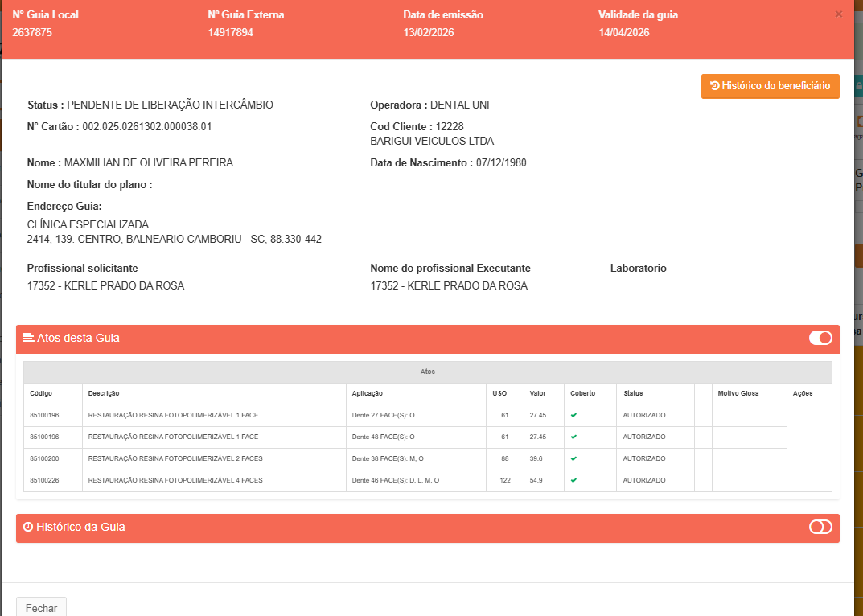Screen dimensions: 863x616
Task: Click the clock icon beside Histórico da Guia
Action: (x=28, y=527)
